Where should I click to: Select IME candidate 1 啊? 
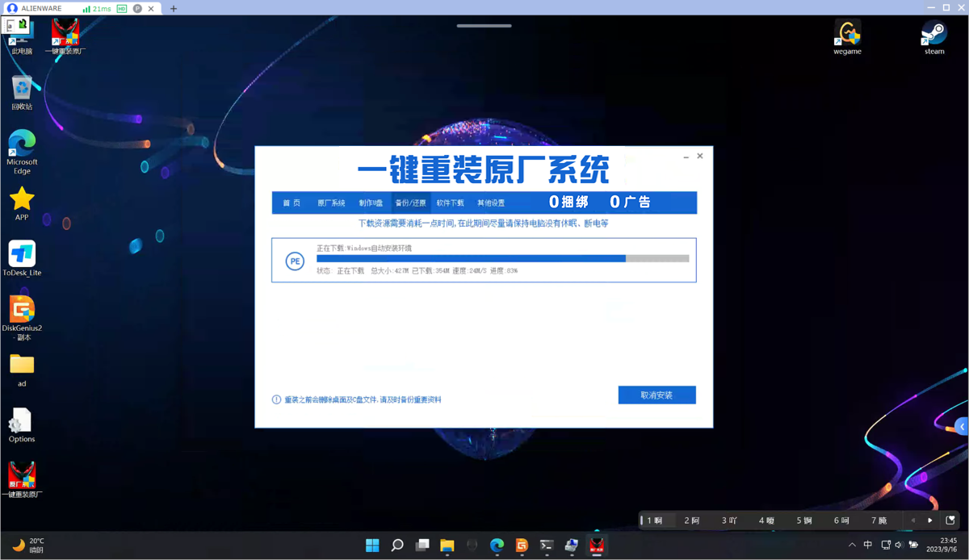point(656,520)
